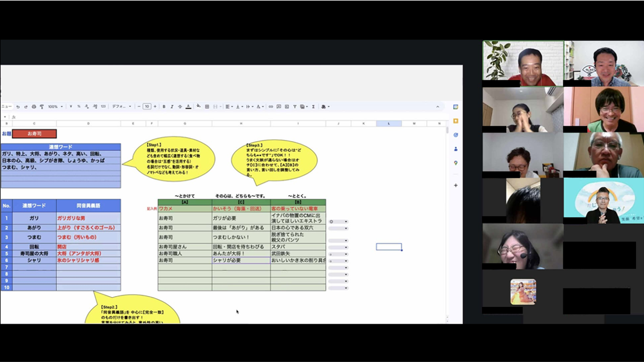Image resolution: width=644 pixels, height=362 pixels.
Task: Select cell あんたが大将！
Action: [x=241, y=254]
